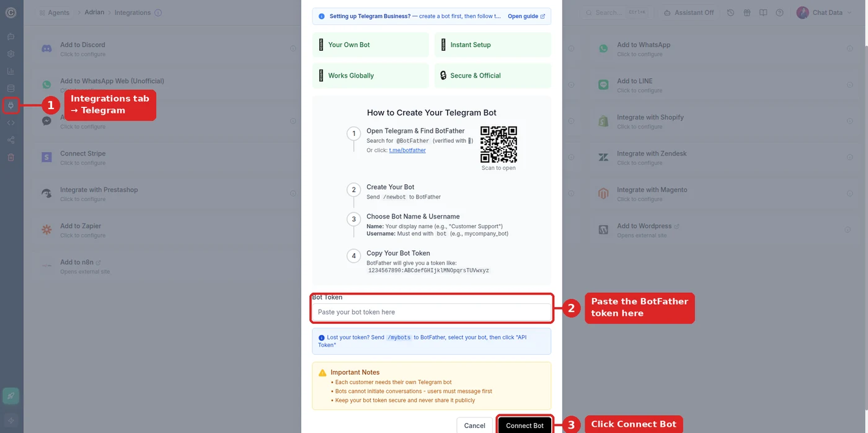This screenshot has height=433, width=868.
Task: Click the token example '1234567890:ABCdefGHIjklMNOpqrsTUVwxyz'
Action: click(x=428, y=270)
